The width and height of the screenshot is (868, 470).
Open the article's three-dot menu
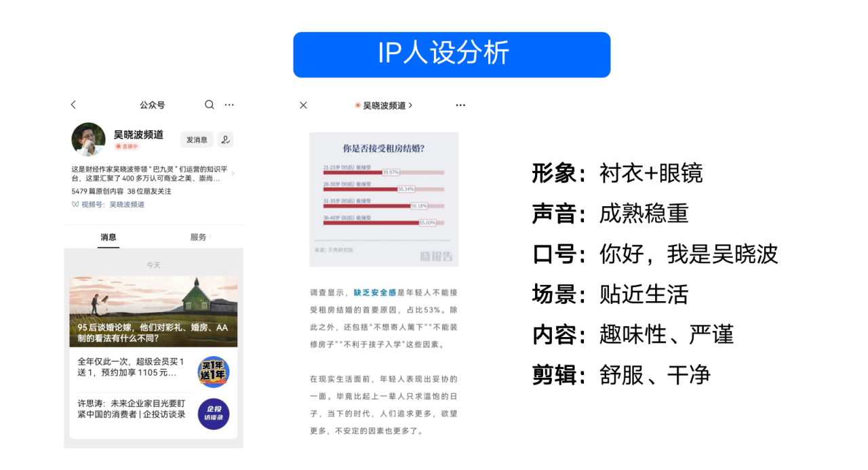pyautogui.click(x=460, y=105)
